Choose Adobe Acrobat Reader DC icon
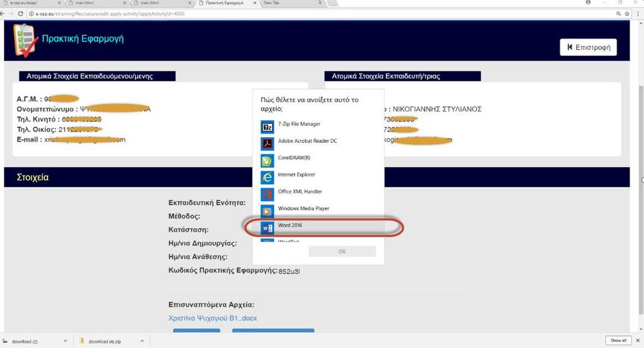This screenshot has height=348, width=644. pyautogui.click(x=268, y=143)
